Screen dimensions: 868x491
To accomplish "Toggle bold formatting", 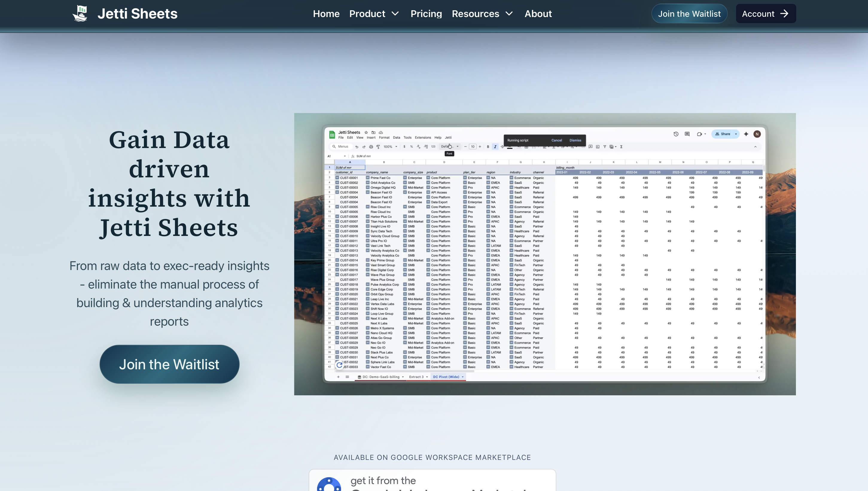I will tap(488, 147).
